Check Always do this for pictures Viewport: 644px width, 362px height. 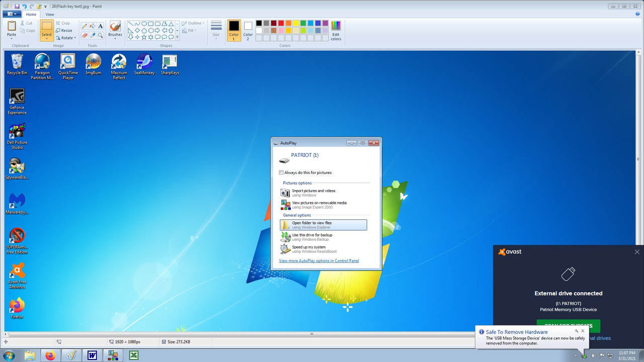pyautogui.click(x=282, y=172)
